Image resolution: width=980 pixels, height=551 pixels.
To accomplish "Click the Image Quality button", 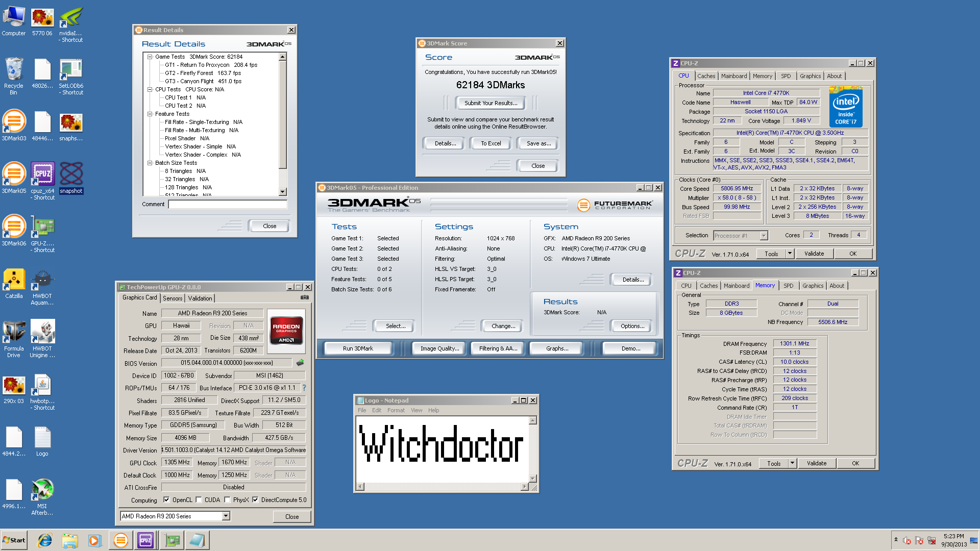I will point(439,348).
